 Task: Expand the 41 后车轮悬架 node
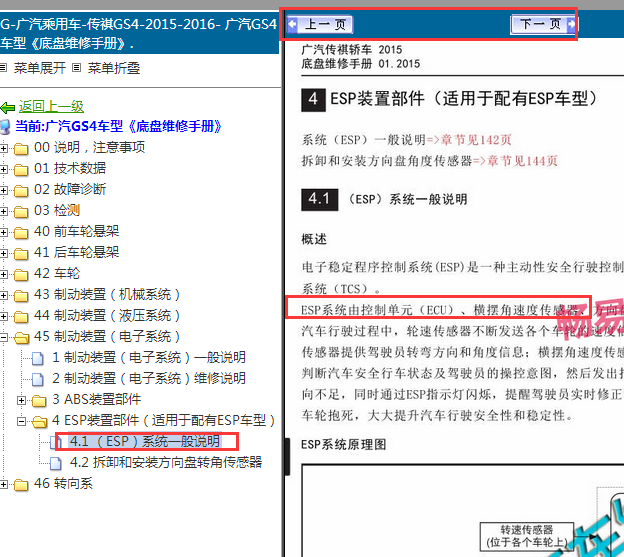click(x=3, y=253)
